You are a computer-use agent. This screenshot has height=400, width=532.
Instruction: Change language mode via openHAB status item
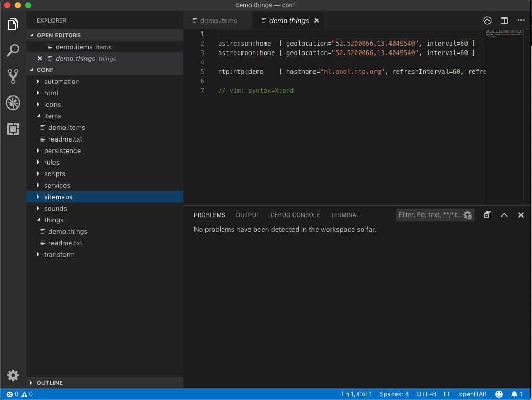472,394
